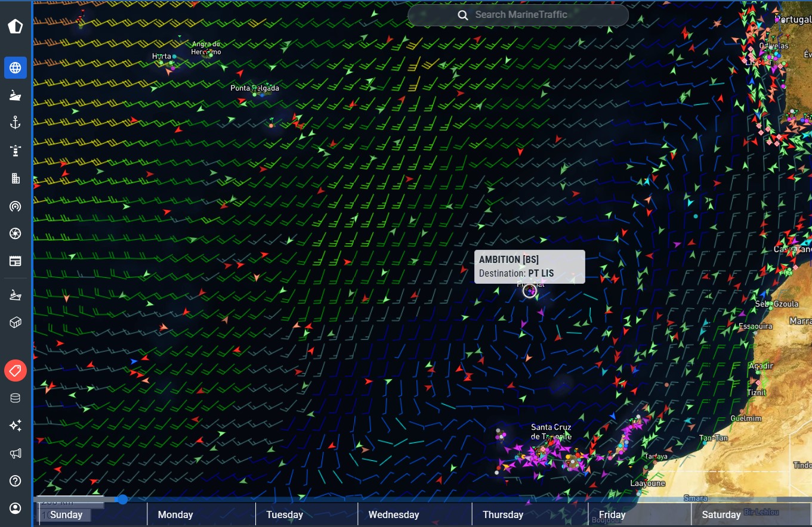Open the Help question mark icon

[16, 481]
